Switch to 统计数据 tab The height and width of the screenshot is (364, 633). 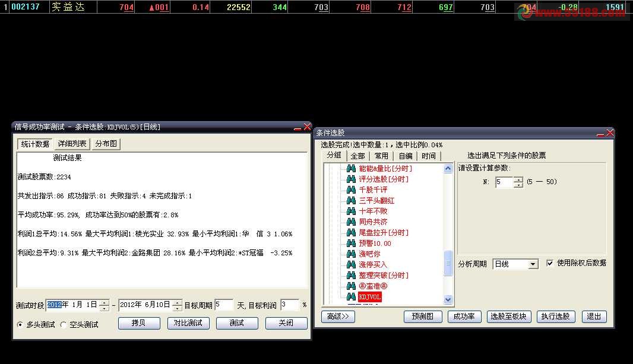coord(35,144)
